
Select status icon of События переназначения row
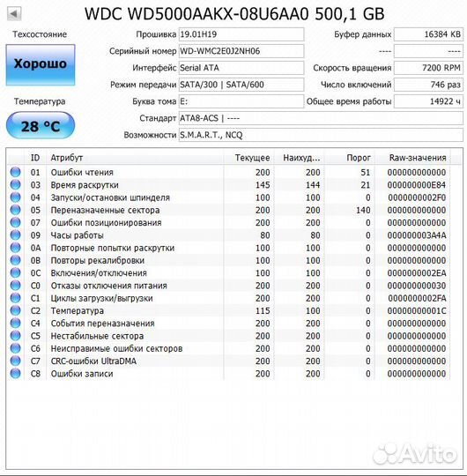16,323
